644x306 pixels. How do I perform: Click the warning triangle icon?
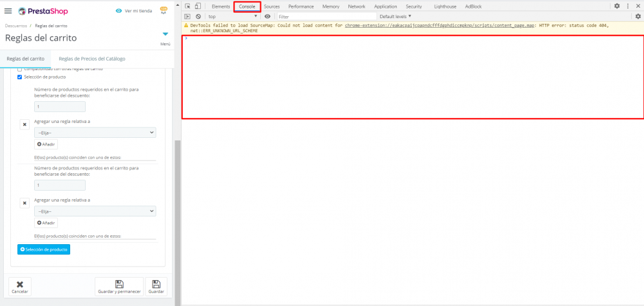187,25
